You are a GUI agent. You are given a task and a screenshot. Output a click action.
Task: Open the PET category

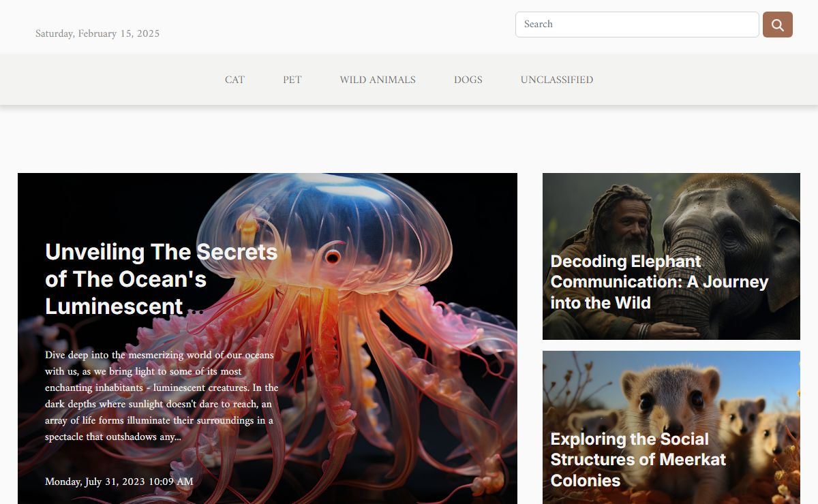coord(292,80)
